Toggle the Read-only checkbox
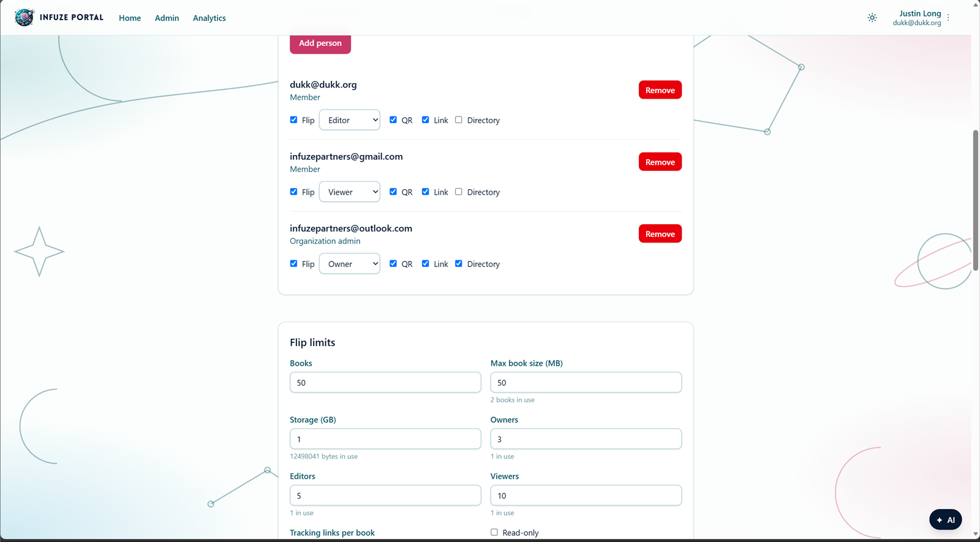 (x=494, y=532)
